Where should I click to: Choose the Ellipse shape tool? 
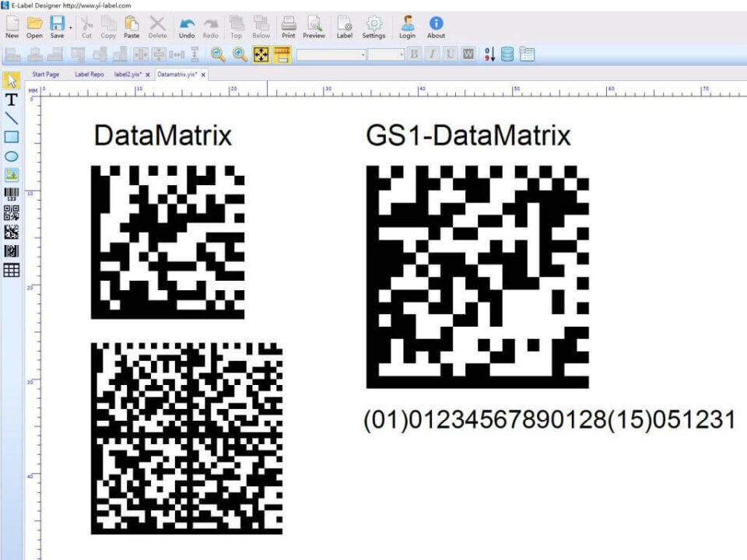point(12,156)
